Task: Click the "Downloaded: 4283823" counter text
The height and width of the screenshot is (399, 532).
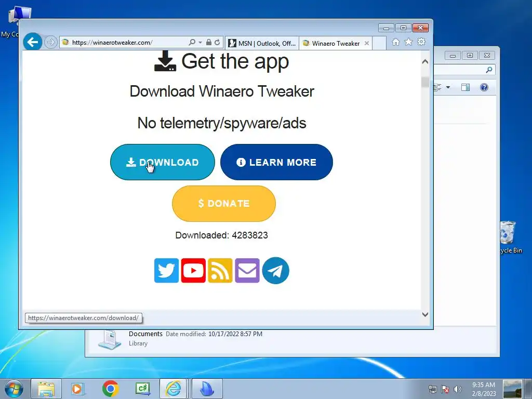Action: click(221, 235)
